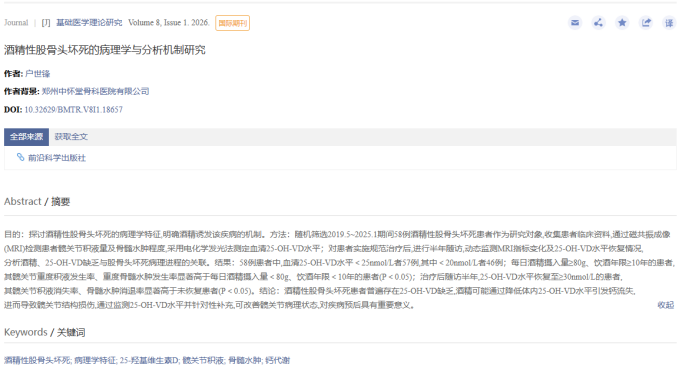Switch to the 获取全文 tab
Viewport: 692px width, 373px height.
[x=71, y=137]
